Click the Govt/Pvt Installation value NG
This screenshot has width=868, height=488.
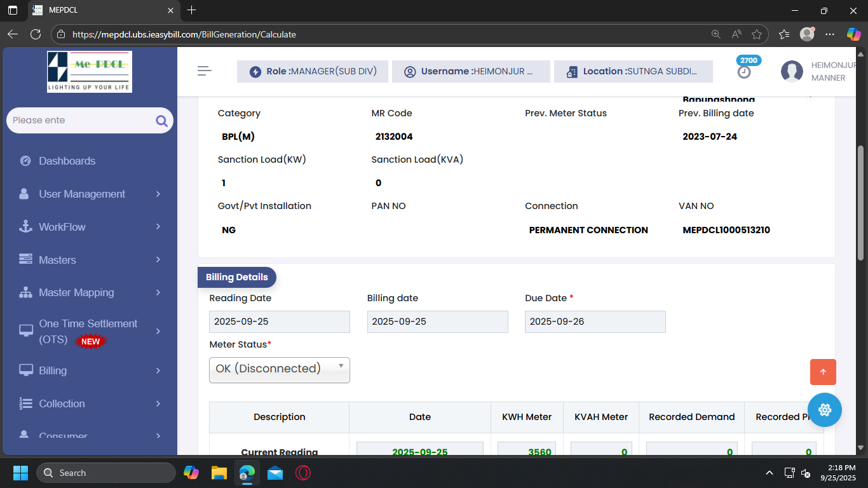pyautogui.click(x=229, y=230)
